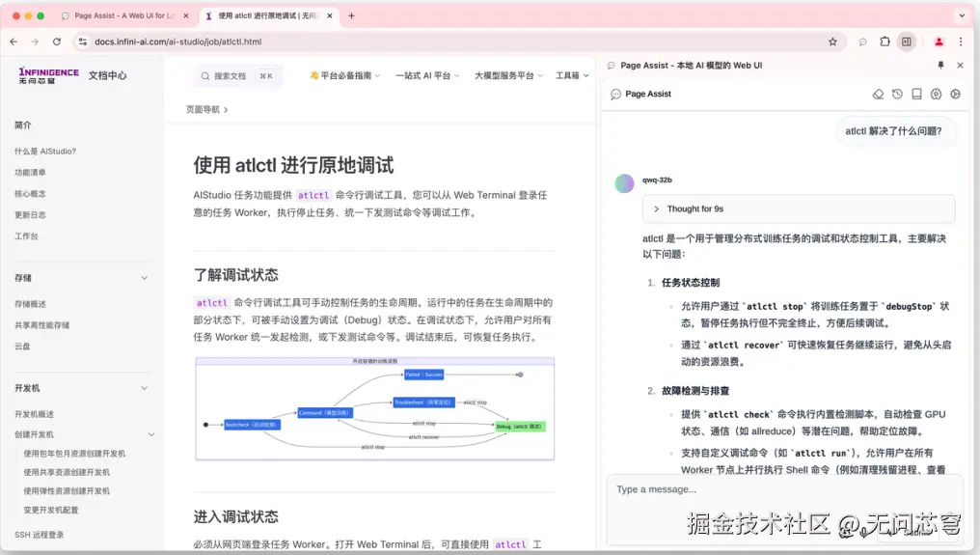Image resolution: width=980 pixels, height=555 pixels.
Task: Open the Chrome three-dot menu
Action: point(961,42)
